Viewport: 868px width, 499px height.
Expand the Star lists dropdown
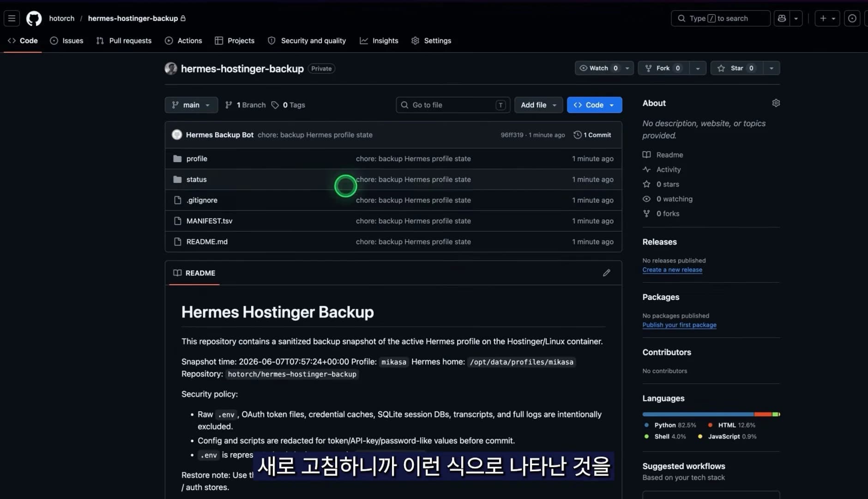[x=772, y=68]
